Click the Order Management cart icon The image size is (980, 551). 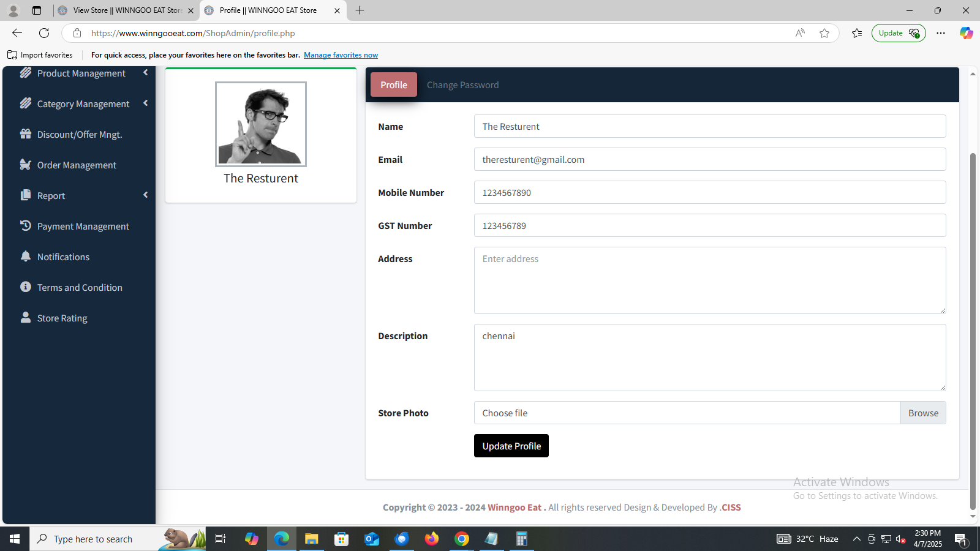click(25, 165)
